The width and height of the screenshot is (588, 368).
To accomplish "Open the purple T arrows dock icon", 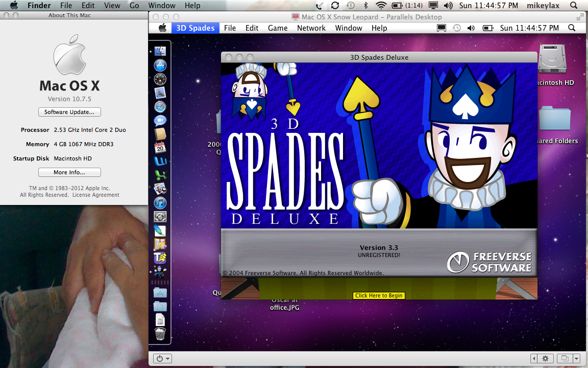I will pos(160,258).
